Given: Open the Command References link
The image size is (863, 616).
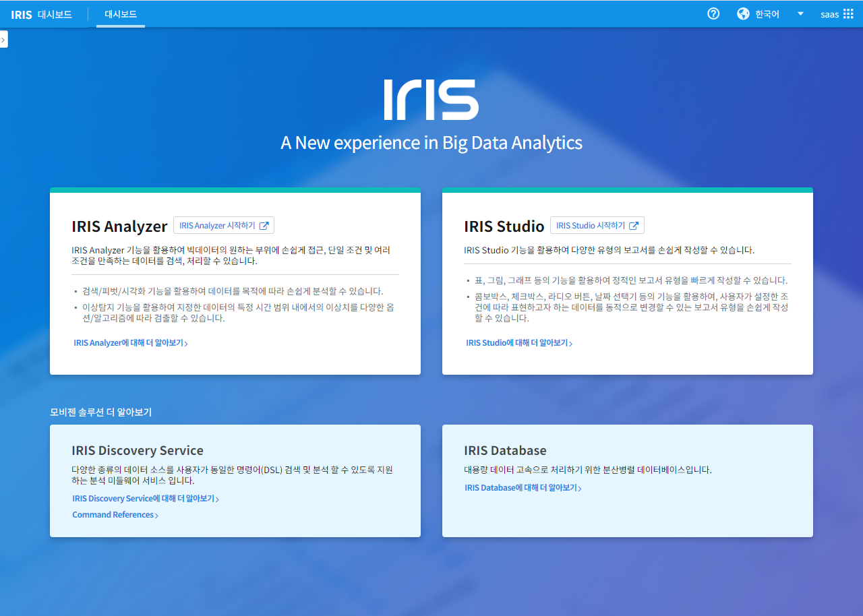Looking at the screenshot, I should point(115,515).
